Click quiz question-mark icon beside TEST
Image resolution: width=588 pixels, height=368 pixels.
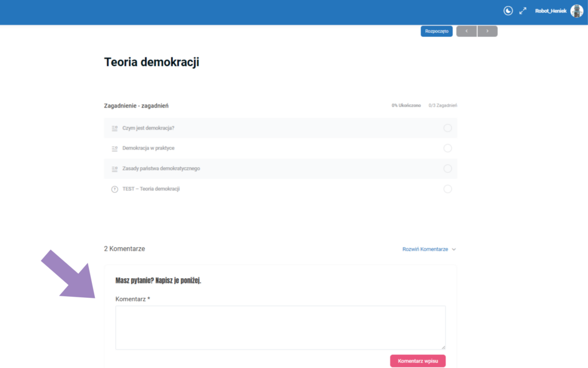point(114,189)
